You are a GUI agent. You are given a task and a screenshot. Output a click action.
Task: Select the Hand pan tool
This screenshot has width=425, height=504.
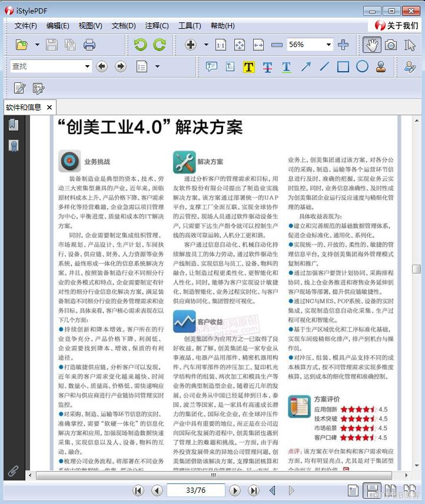tap(372, 45)
